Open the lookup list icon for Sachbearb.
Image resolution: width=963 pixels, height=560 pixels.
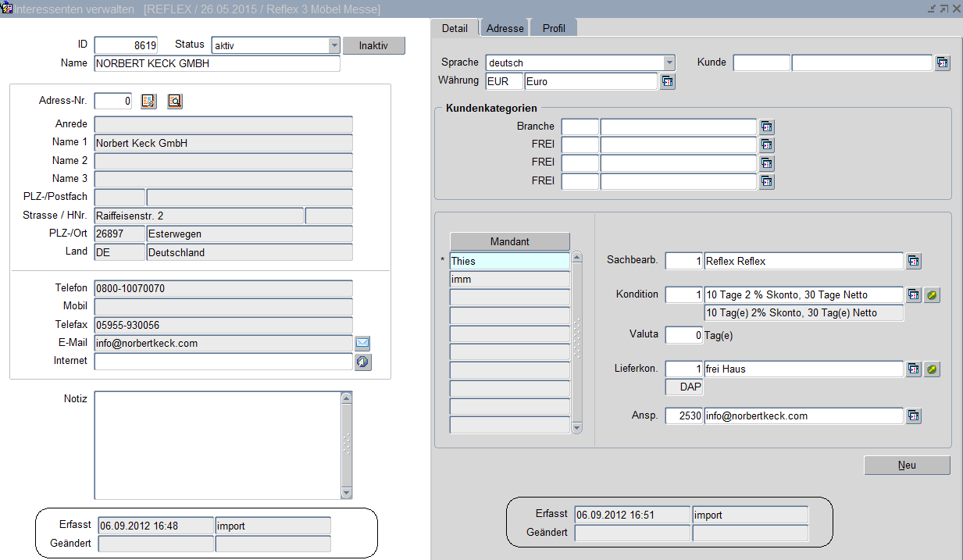click(x=914, y=262)
